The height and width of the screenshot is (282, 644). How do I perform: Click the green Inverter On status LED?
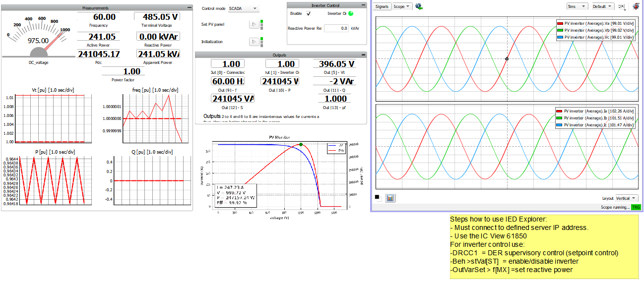click(351, 13)
